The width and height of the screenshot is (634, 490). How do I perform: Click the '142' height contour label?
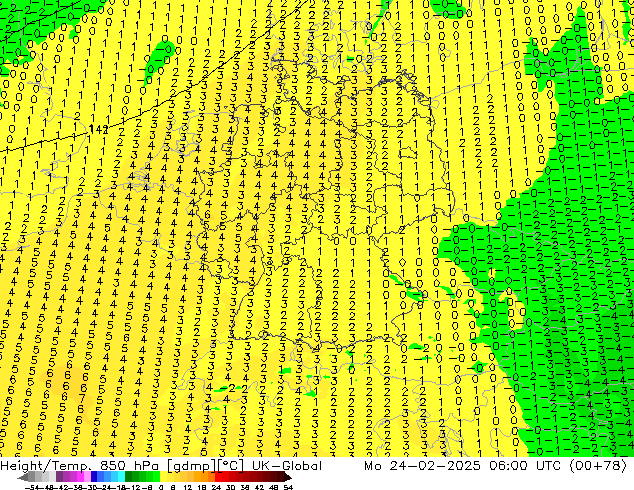pyautogui.click(x=98, y=129)
